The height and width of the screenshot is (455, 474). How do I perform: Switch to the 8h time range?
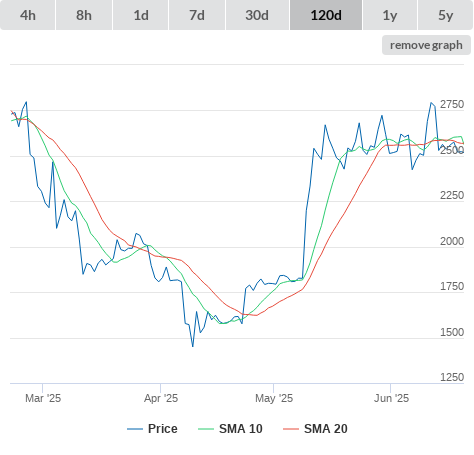click(84, 15)
